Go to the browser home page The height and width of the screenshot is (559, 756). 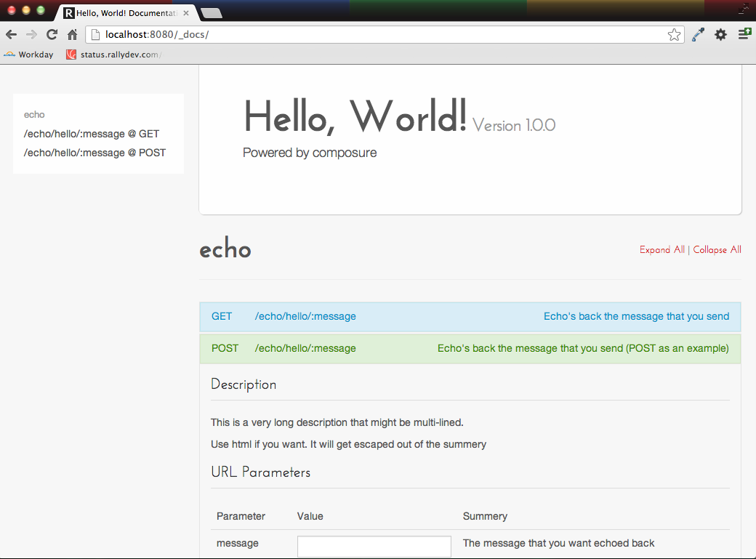tap(72, 34)
